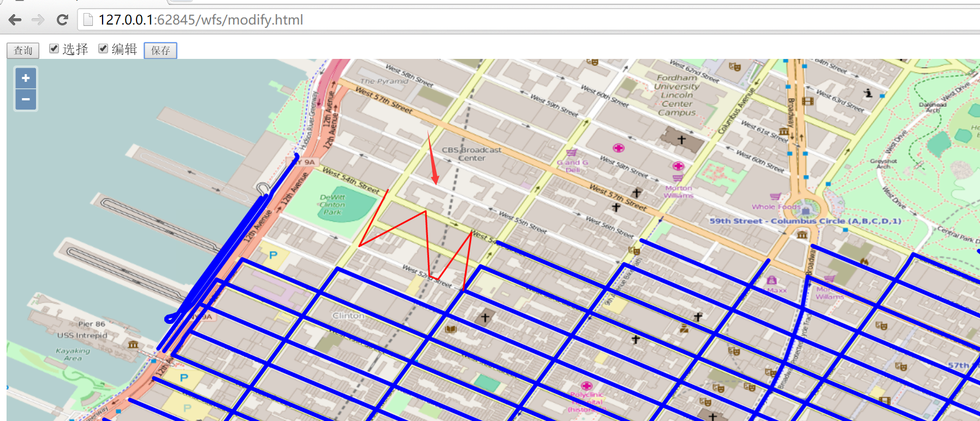Image resolution: width=980 pixels, height=421 pixels.
Task: Click the browser Back arrow
Action: click(x=15, y=20)
